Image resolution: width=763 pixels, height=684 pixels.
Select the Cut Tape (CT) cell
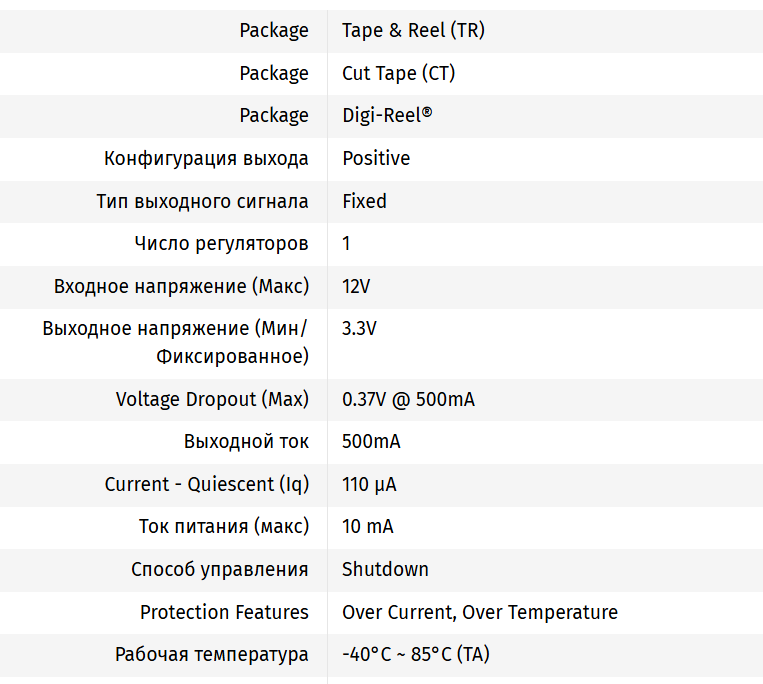pos(398,73)
